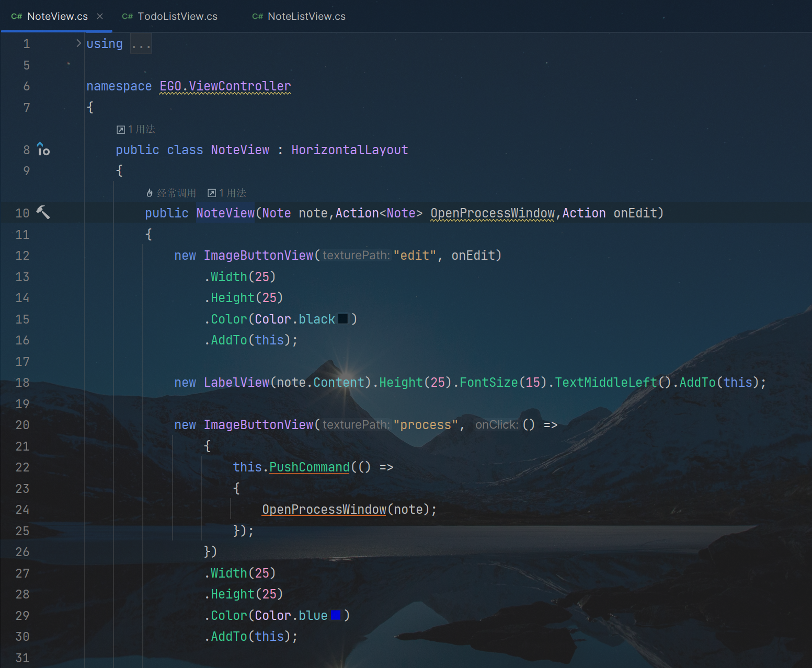
Task: Click the folded using ellipsis placeholder
Action: pos(141,44)
